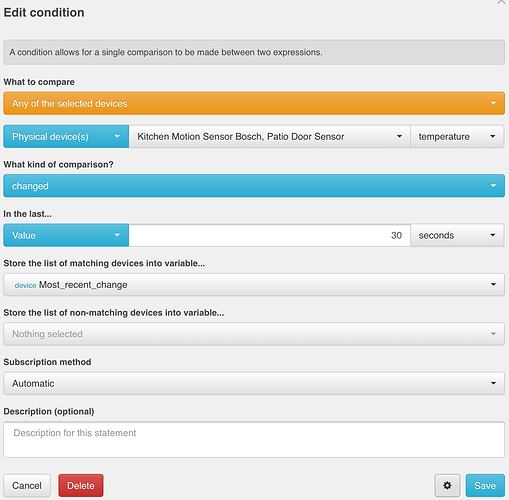
Task: Open the gear settings button
Action: click(x=447, y=485)
